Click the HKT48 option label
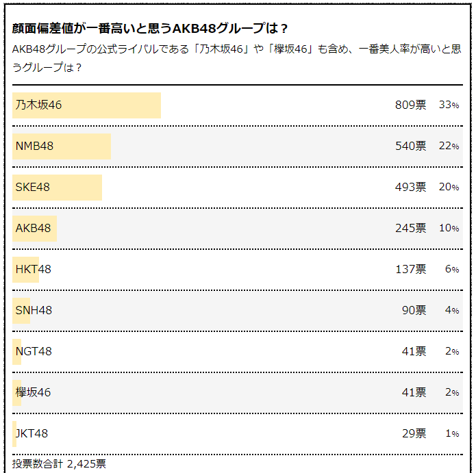Image resolution: width=476 pixels, height=473 pixels. click(x=33, y=270)
